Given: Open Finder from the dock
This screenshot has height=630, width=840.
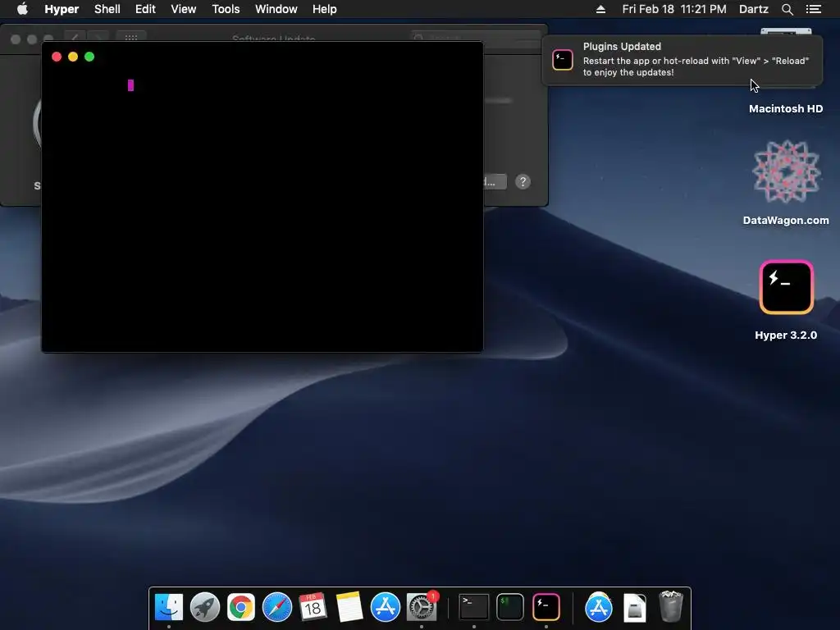Looking at the screenshot, I should (x=169, y=607).
